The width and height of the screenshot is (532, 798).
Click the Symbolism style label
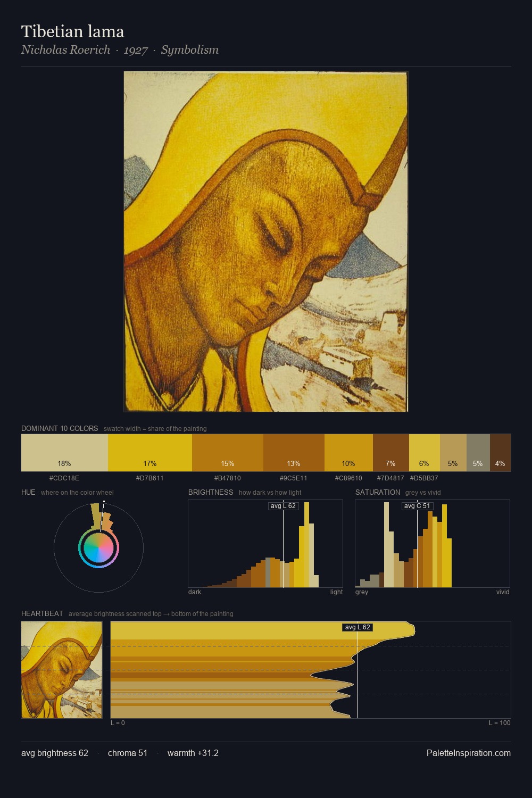(x=190, y=49)
